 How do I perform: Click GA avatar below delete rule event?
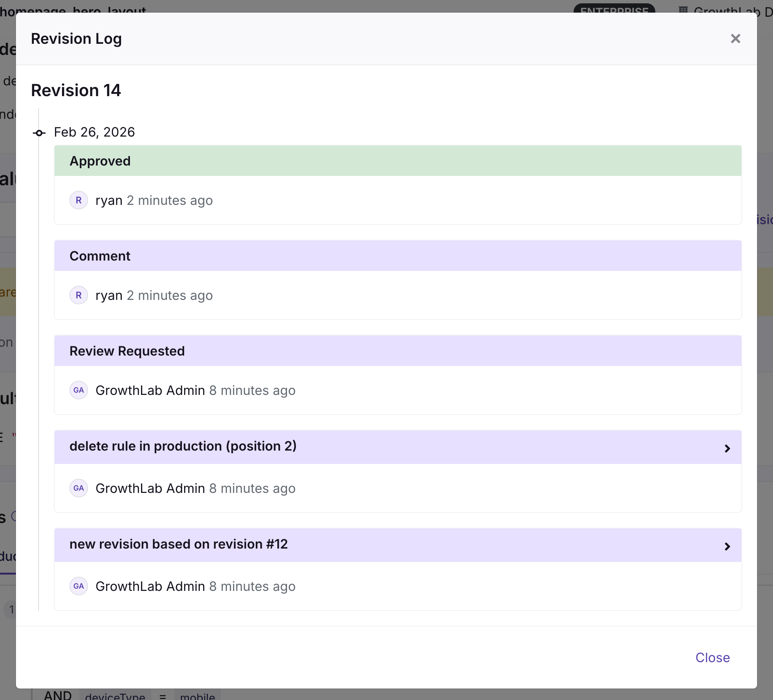[x=79, y=488]
